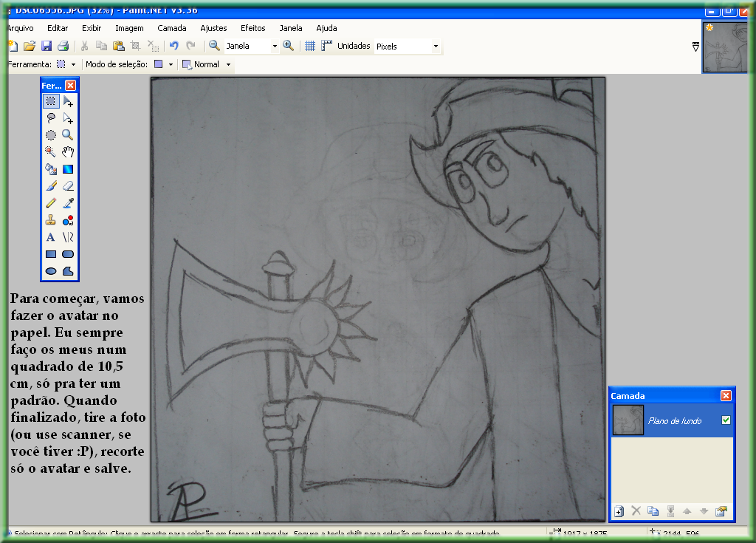Click the Save icon in toolbar
Screen dimensions: 756x543
click(47, 46)
